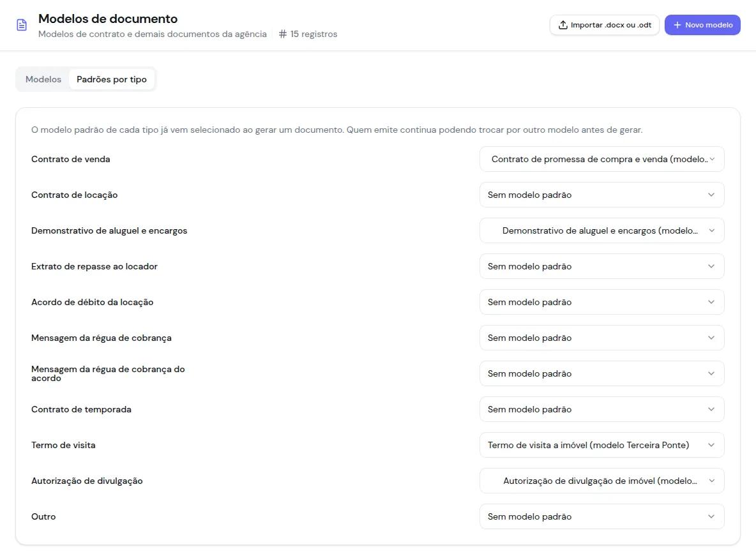Image resolution: width=756 pixels, height=556 pixels.
Task: Open the Contrato de locação model dropdown
Action: click(601, 195)
